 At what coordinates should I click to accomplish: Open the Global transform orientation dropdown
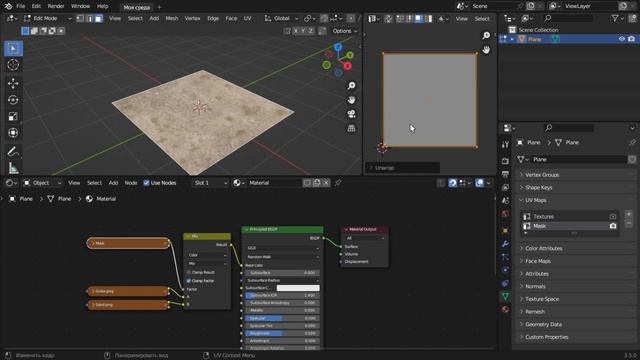281,18
